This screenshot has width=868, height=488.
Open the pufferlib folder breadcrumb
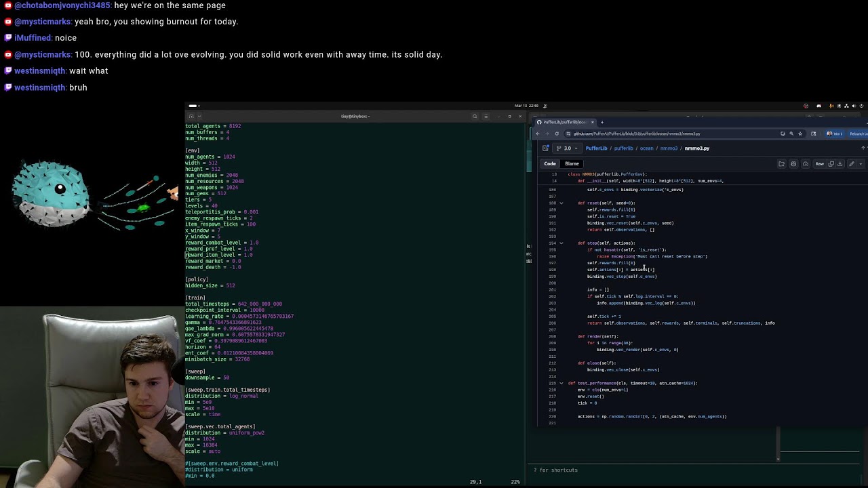click(623, 148)
